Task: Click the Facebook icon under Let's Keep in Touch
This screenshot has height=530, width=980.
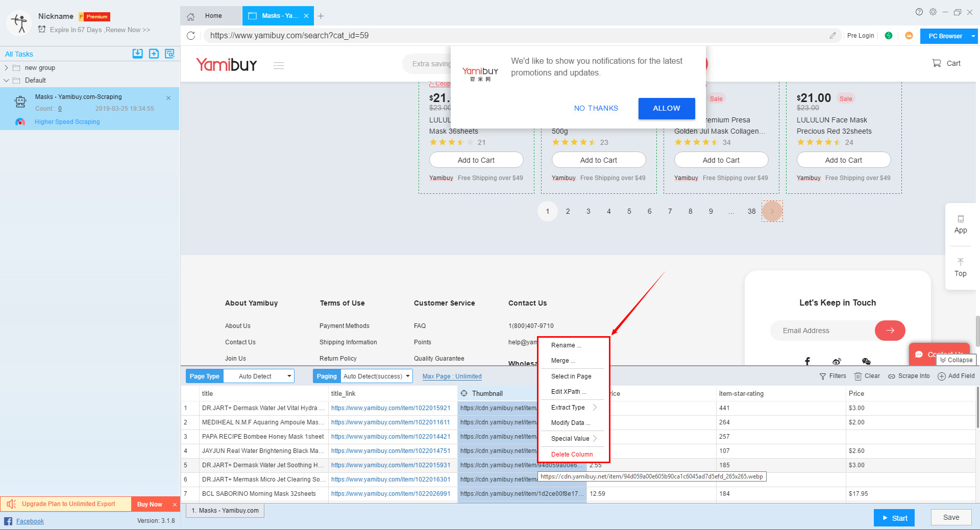Action: tap(807, 361)
